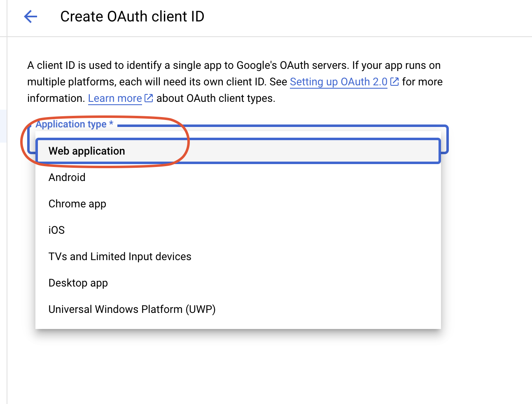Click external-link icon next to Learn more
Viewport: 532px width, 404px height.
(x=149, y=98)
